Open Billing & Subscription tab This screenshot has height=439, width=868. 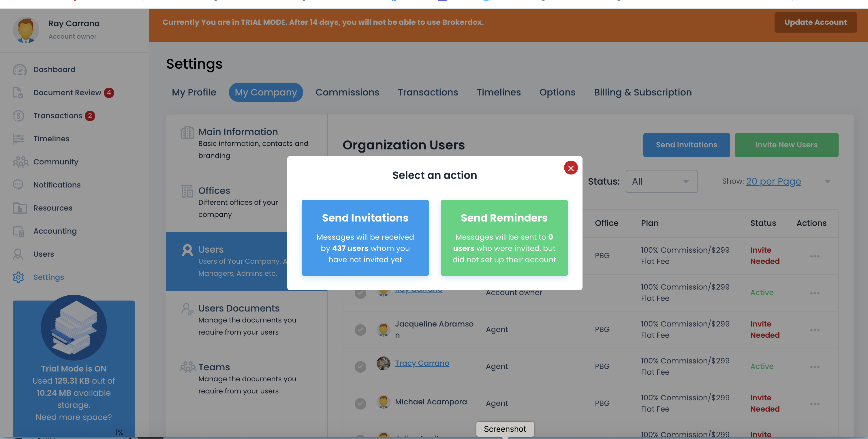[x=642, y=92]
